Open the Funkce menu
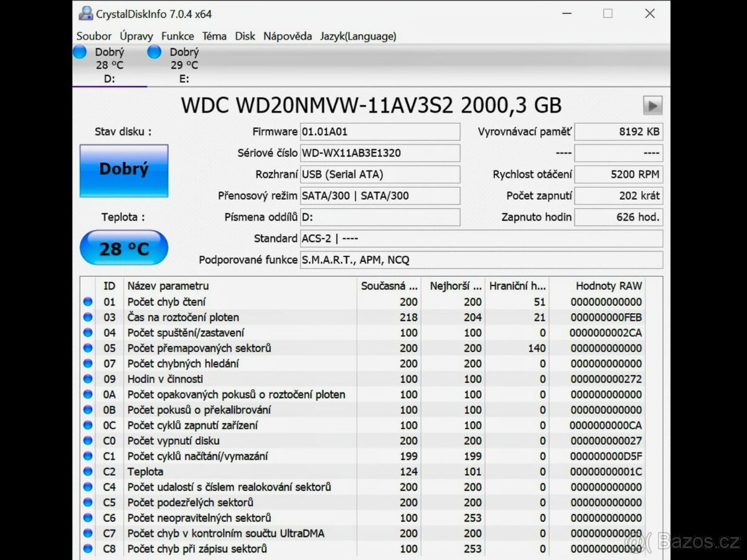This screenshot has width=747, height=560. click(x=177, y=36)
